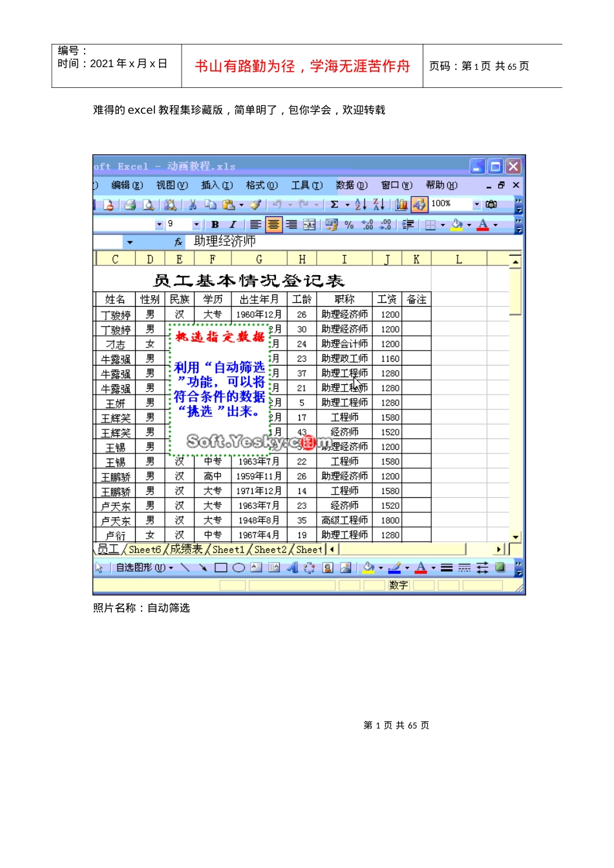Toggle the active Center alignment
The image size is (614, 868).
tap(274, 225)
